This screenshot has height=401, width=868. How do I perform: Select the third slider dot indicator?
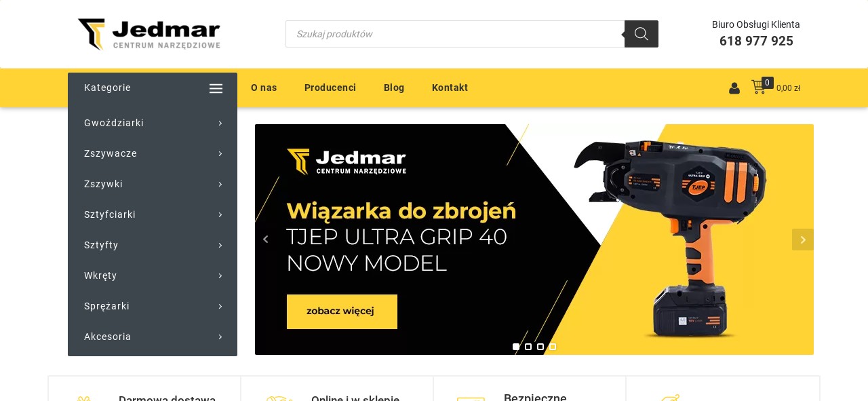(x=540, y=347)
